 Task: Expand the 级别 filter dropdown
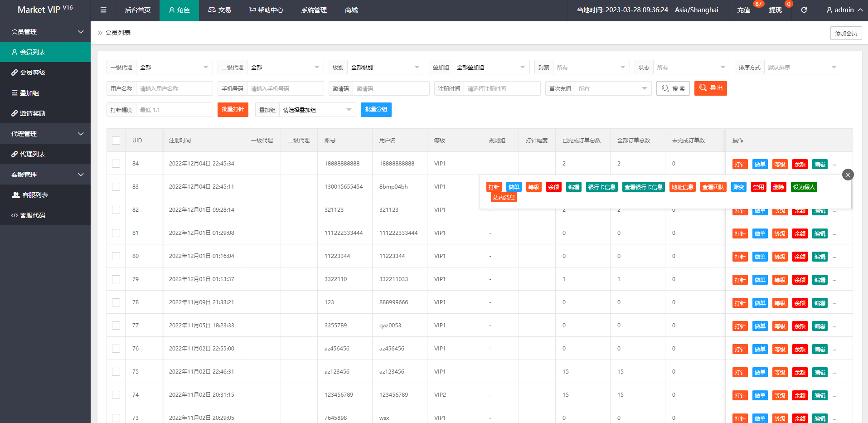[x=385, y=67]
